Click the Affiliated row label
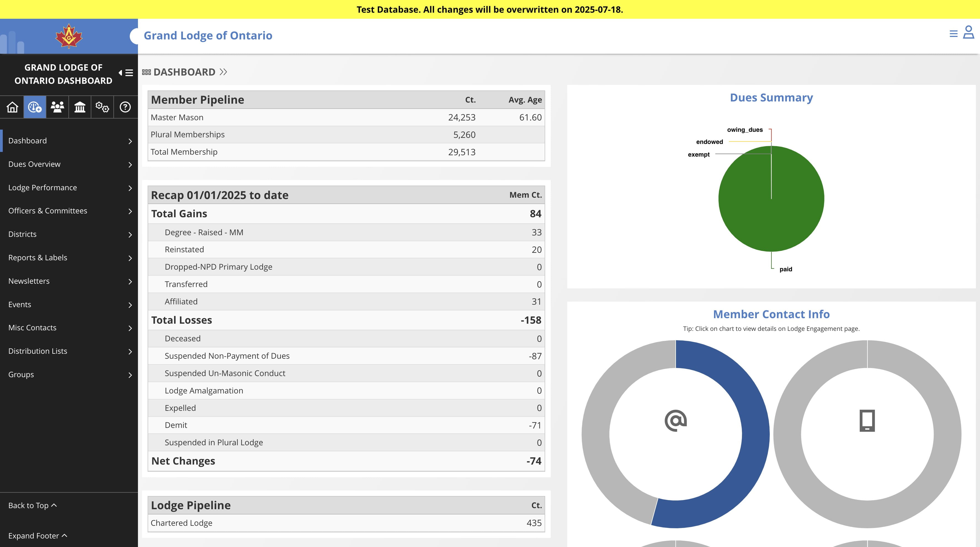The width and height of the screenshot is (980, 547). [x=181, y=302]
